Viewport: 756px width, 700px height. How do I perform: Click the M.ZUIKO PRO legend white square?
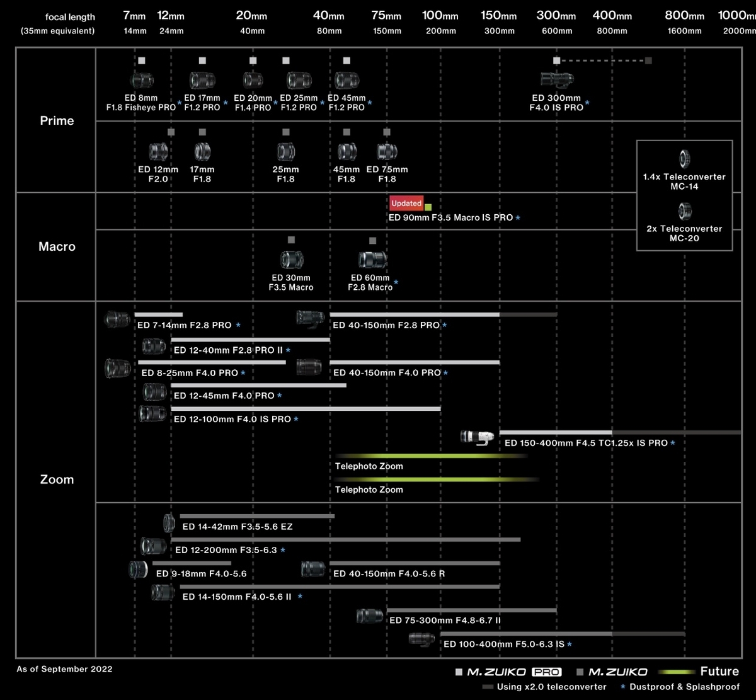(x=459, y=672)
